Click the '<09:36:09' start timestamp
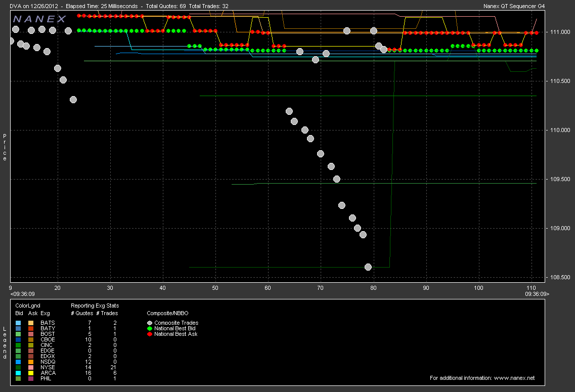The height and width of the screenshot is (392, 575). click(x=23, y=294)
